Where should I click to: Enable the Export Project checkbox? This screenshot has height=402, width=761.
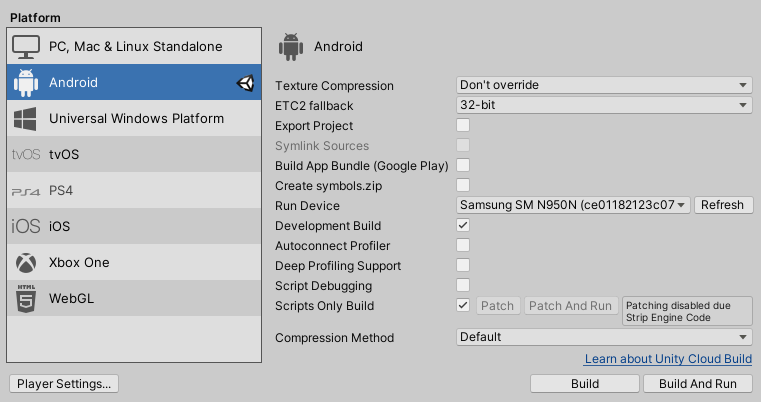coord(463,125)
